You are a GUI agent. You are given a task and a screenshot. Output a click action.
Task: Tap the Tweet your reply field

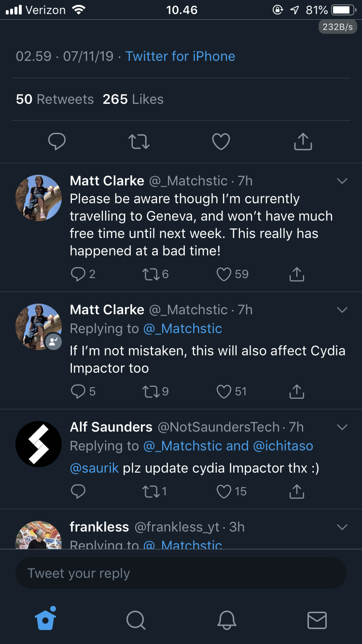[x=181, y=574]
